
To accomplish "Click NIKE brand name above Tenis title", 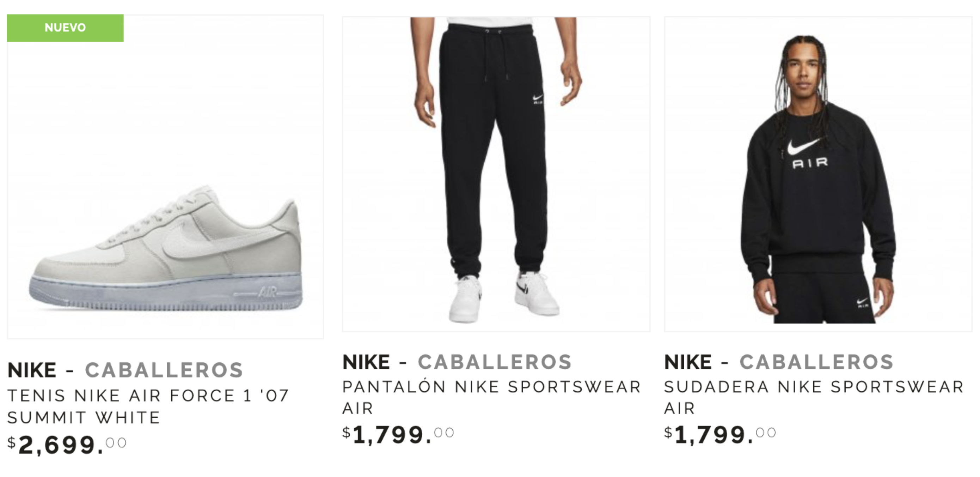I will pyautogui.click(x=32, y=370).
